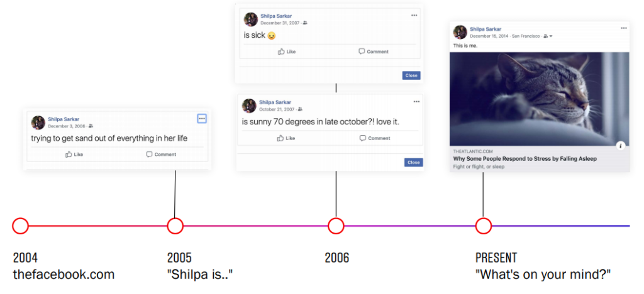The height and width of the screenshot is (294, 644).
Task: Click the profile avatar on the sand post
Action: (38, 122)
